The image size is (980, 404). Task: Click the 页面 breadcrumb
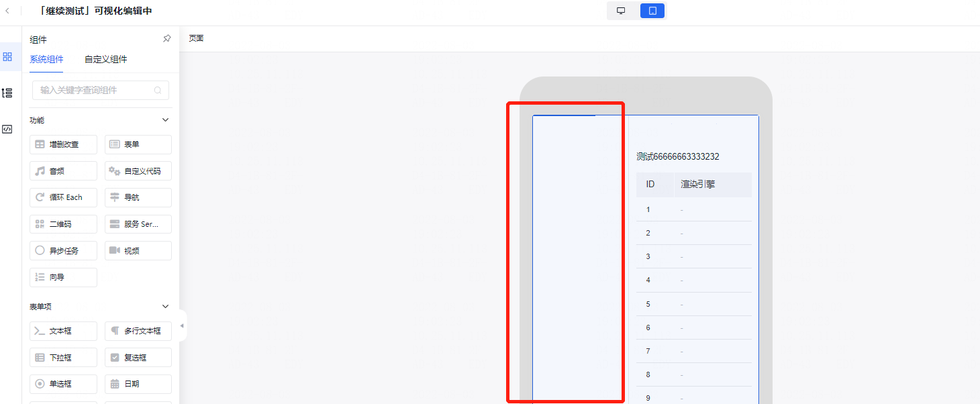pyautogui.click(x=196, y=39)
